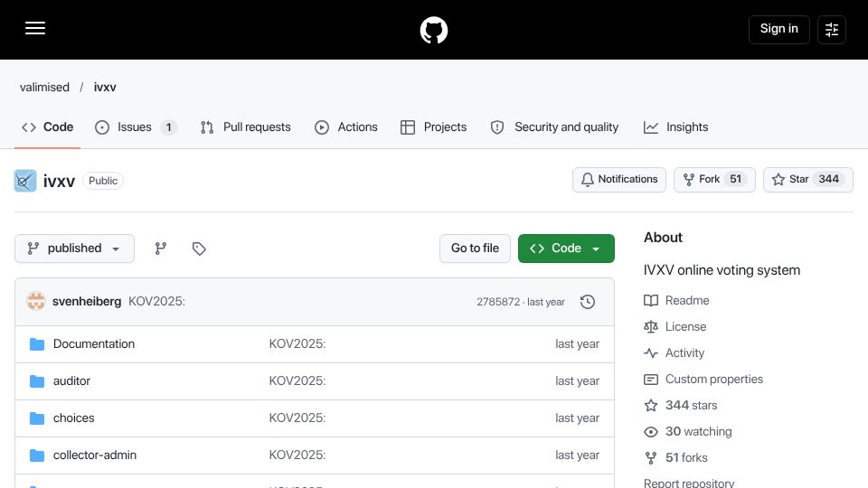This screenshot has width=868, height=488.
Task: Click the ivxv repository title
Action: (60, 182)
